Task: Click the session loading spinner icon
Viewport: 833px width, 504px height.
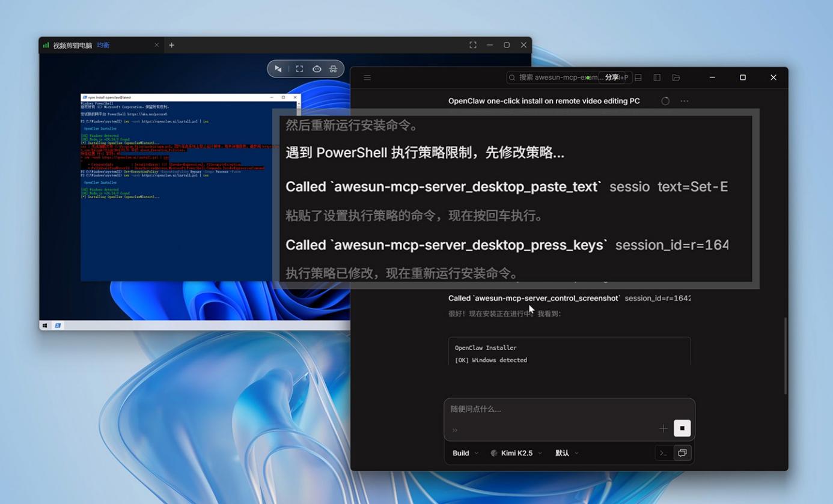Action: click(665, 101)
